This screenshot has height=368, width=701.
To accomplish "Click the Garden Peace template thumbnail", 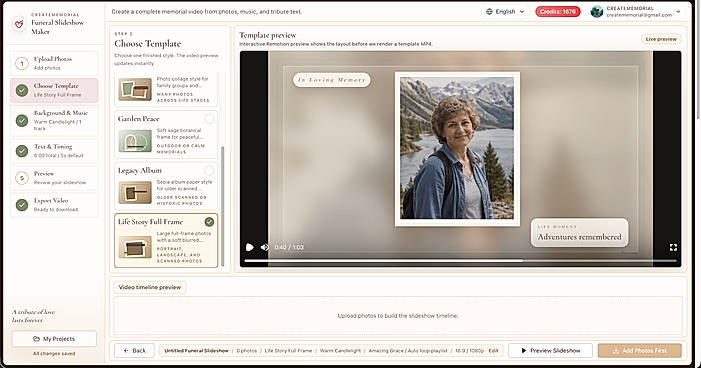I will [x=135, y=141].
